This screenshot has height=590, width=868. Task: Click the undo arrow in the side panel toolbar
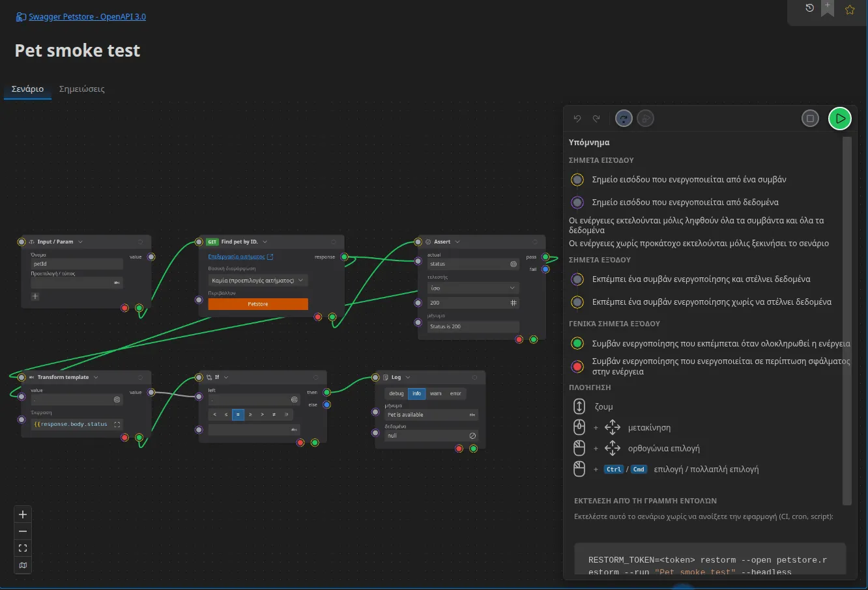[x=577, y=119]
